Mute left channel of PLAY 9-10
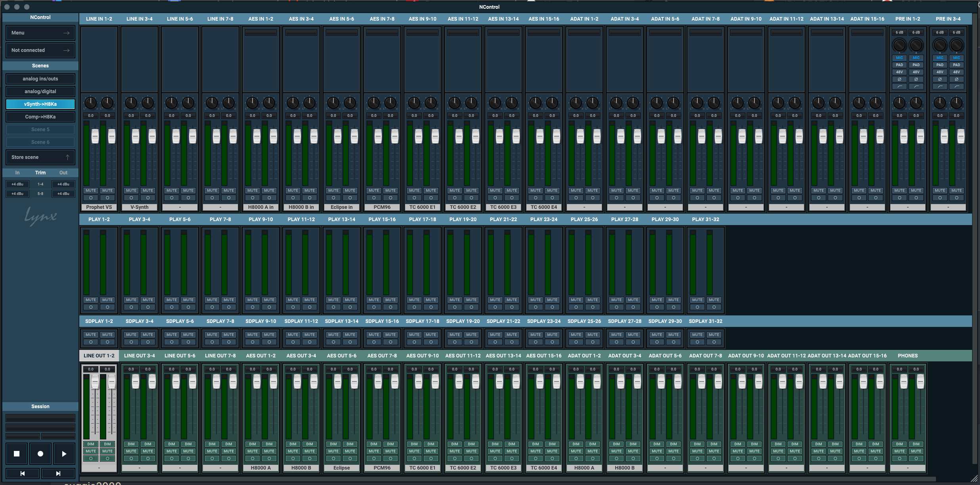Screen dimensions: 980x485 [x=253, y=300]
